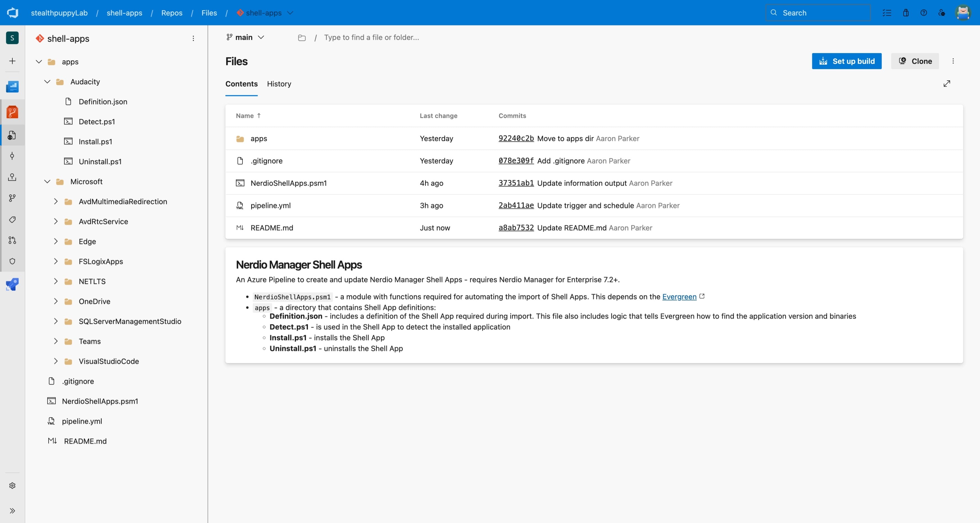This screenshot has width=980, height=523.
Task: Expand the AvdMultimediaRedirection folder
Action: coord(56,202)
